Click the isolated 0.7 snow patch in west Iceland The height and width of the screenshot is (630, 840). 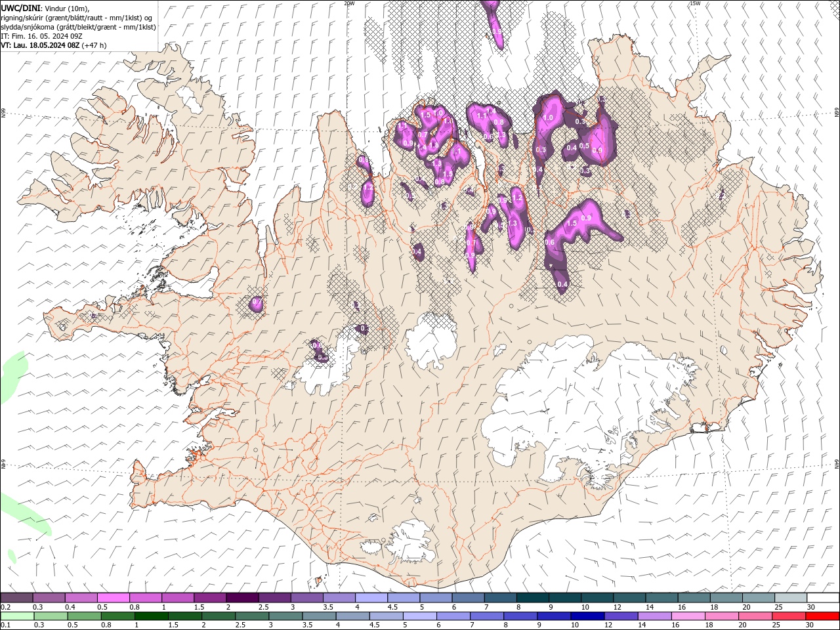coord(256,304)
